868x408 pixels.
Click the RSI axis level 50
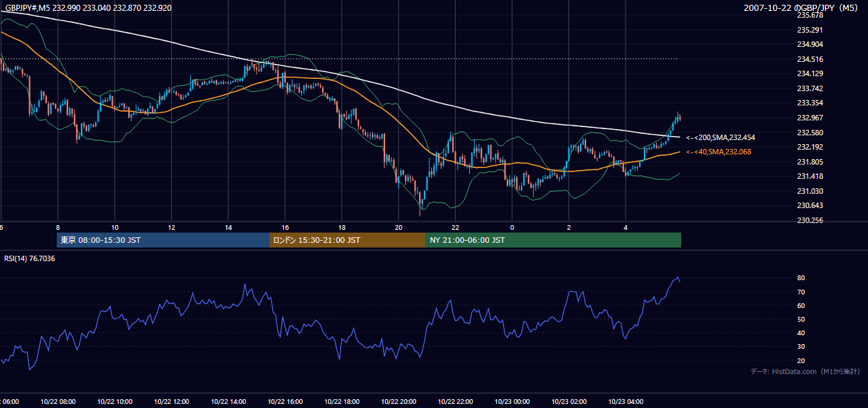[801, 319]
